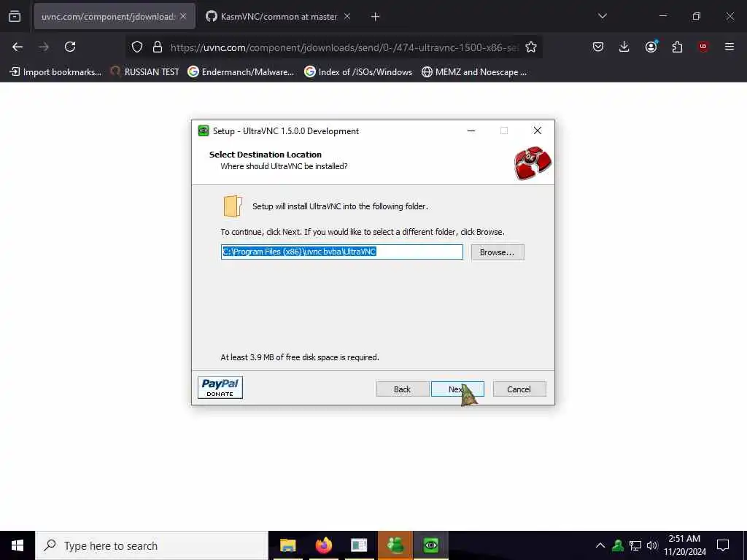This screenshot has width=747, height=560.
Task: Open Index of /ISOs/Windows bookmark
Action: click(358, 72)
